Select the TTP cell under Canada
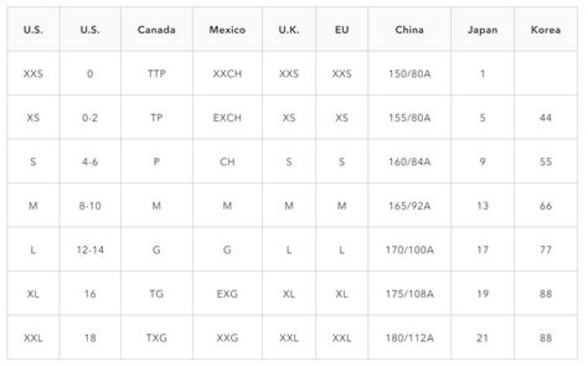588x366 pixels. click(156, 74)
